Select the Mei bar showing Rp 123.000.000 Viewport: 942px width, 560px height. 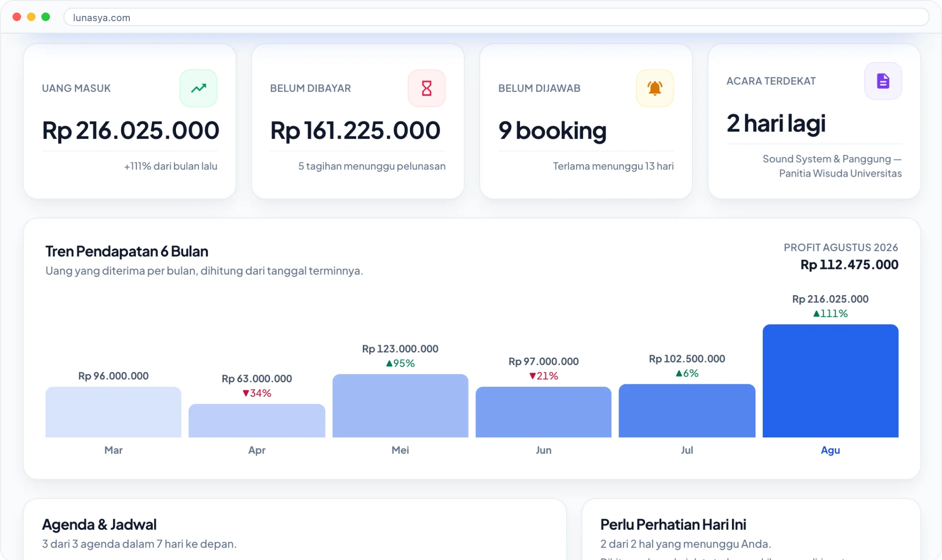click(x=400, y=406)
